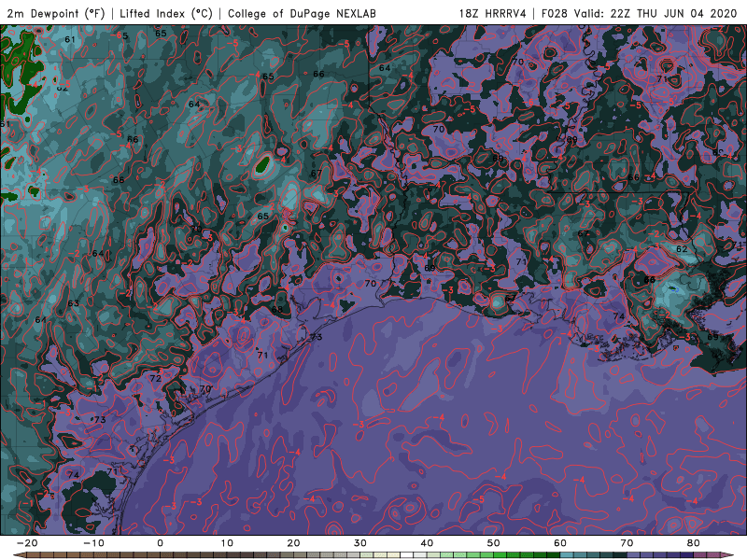Screen dimensions: 747x560
Task: Click the 'F028' forecast hour label
Action: pyautogui.click(x=554, y=13)
